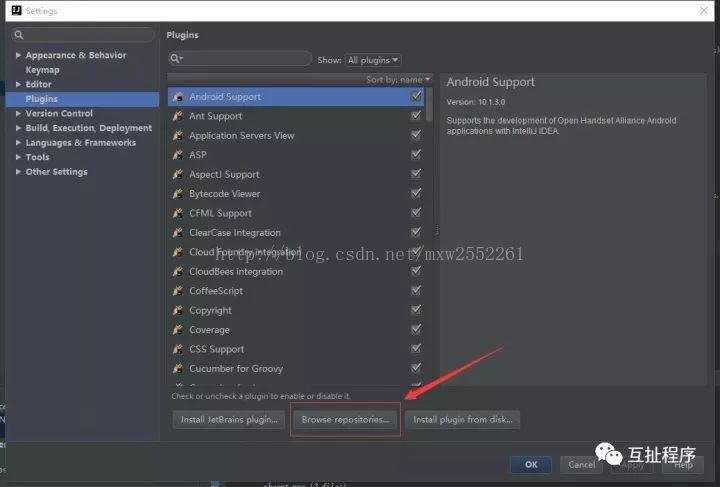The width and height of the screenshot is (720, 487).
Task: Toggle the CFML Support checkbox
Action: (416, 213)
